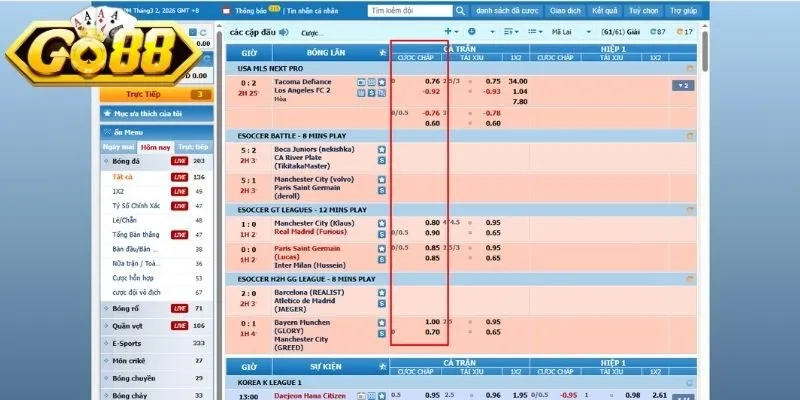Screen dimensions: 800x400
Task: Expand the Quần vợt sport category
Action: point(157,326)
